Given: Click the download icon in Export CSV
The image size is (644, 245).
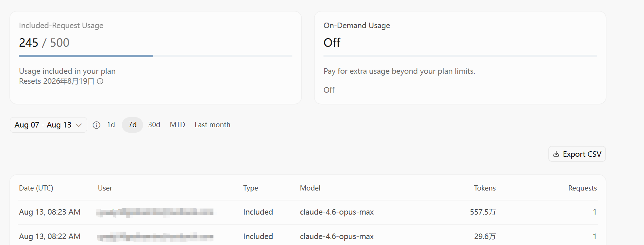Looking at the screenshot, I should 556,154.
